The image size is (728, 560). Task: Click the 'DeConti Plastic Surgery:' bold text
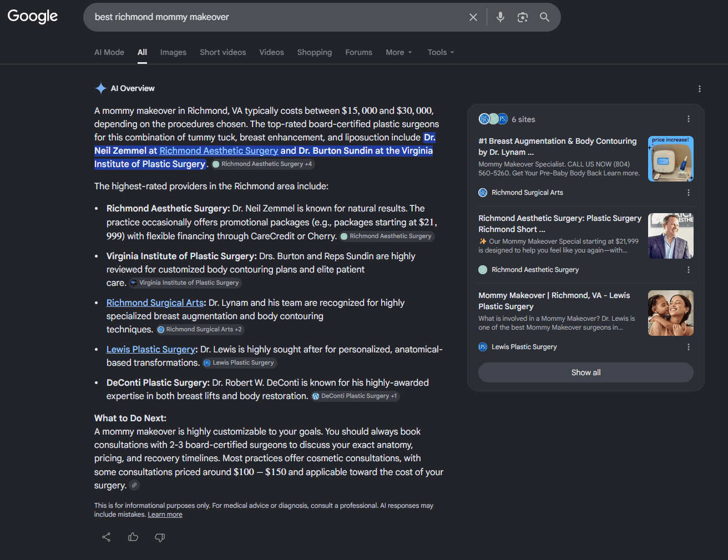coord(158,382)
